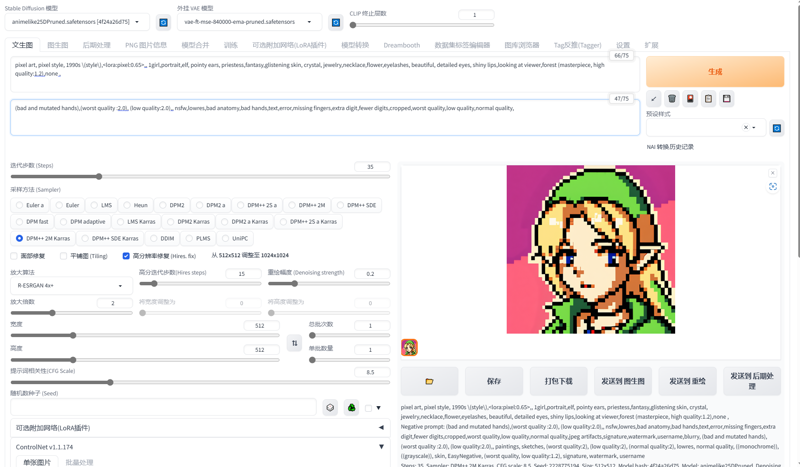This screenshot has height=467, width=800.
Task: Select the generated image thumbnail
Action: [x=409, y=348]
